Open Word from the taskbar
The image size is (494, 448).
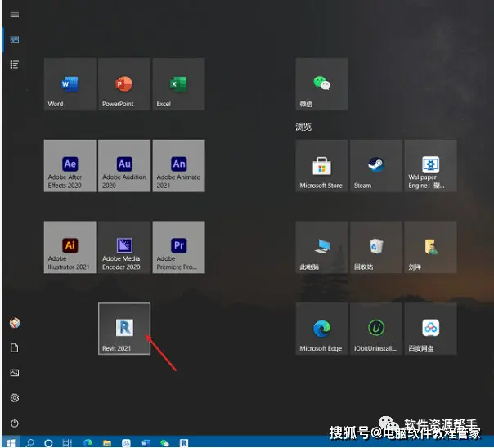146,443
